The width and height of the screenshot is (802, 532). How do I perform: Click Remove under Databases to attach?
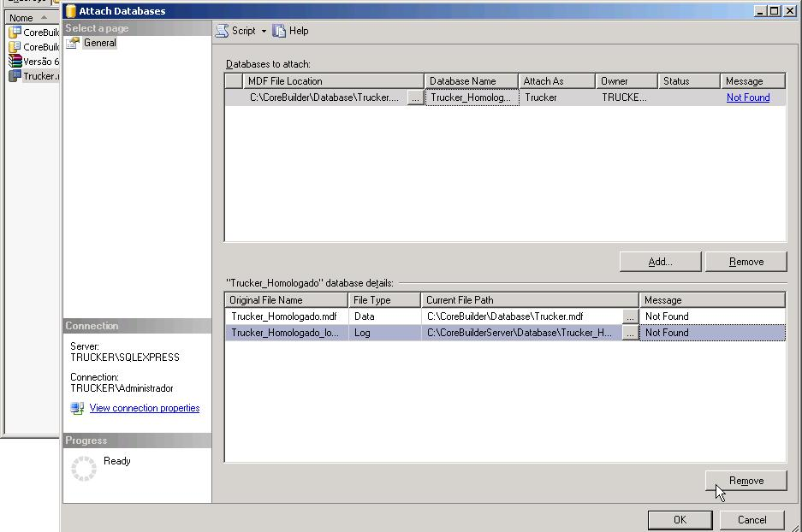(746, 262)
